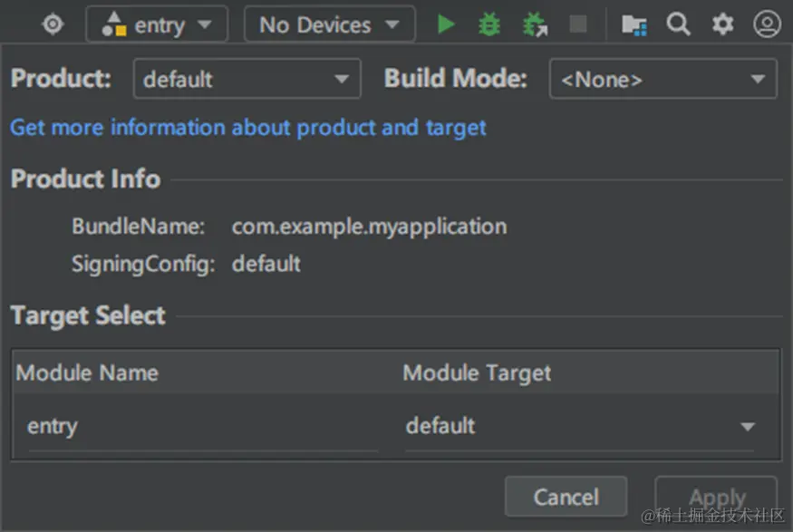This screenshot has width=793, height=532.
Task: Click the Module Name column header
Action: click(x=87, y=372)
